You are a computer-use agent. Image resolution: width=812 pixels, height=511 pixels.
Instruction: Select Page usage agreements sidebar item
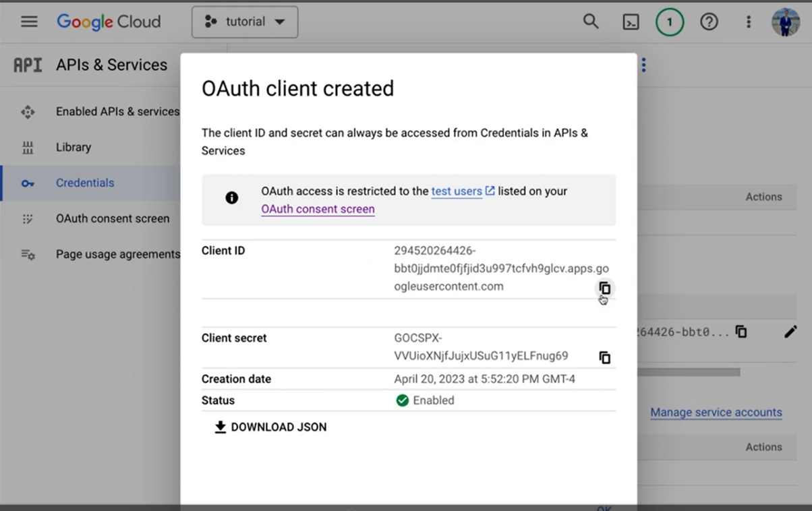click(x=117, y=254)
